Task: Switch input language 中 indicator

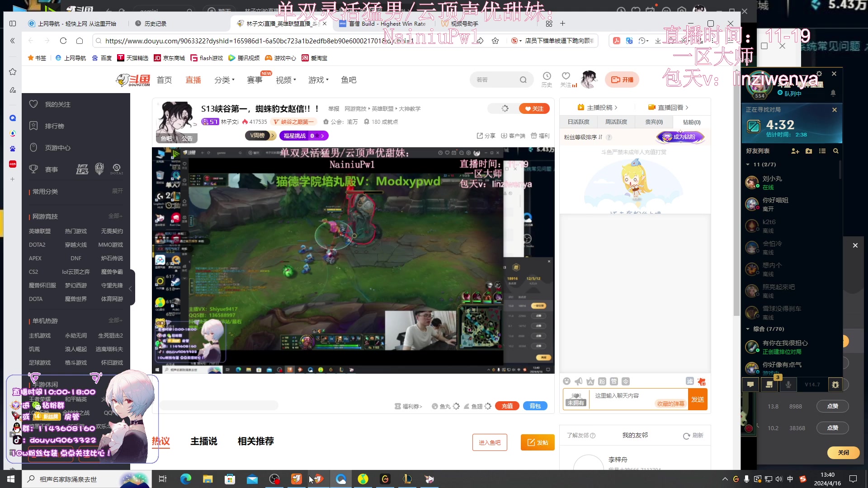Action: click(790, 479)
